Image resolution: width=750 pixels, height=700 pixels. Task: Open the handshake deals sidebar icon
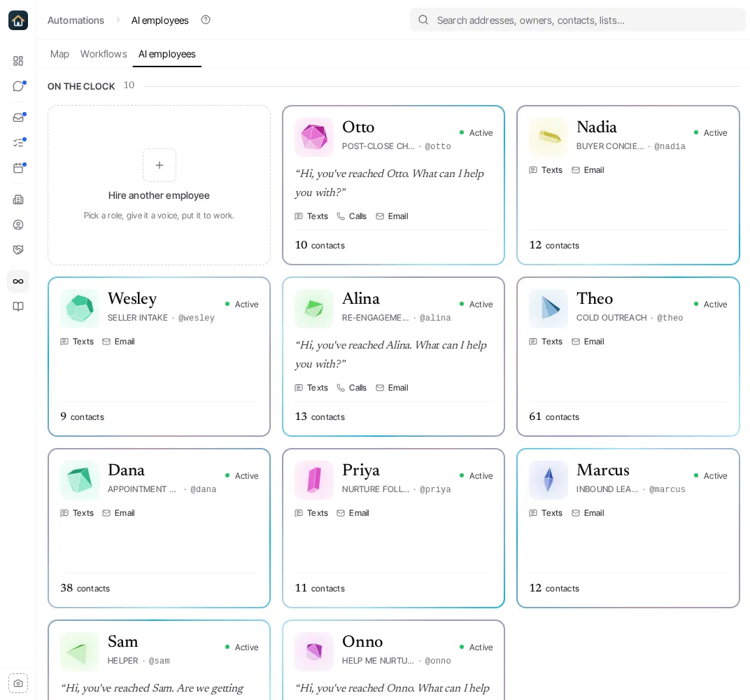[x=18, y=250]
